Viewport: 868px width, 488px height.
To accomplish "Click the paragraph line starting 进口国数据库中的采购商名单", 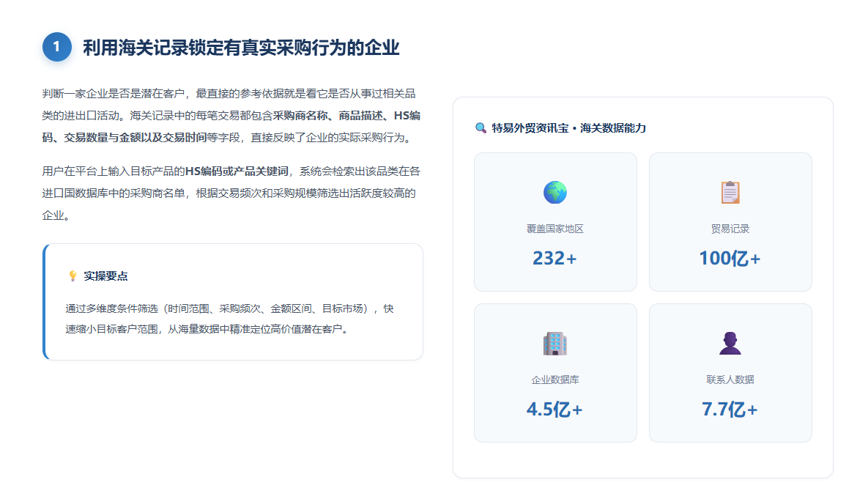I will (229, 193).
